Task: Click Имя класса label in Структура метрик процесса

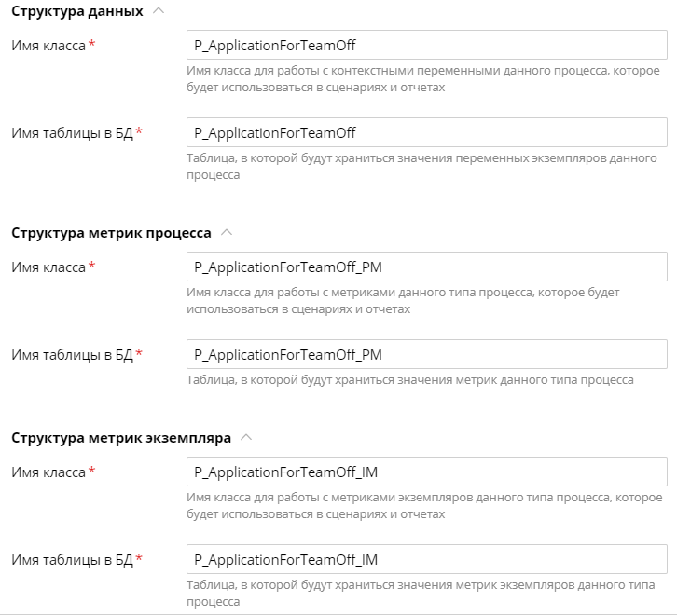Action: point(48,267)
